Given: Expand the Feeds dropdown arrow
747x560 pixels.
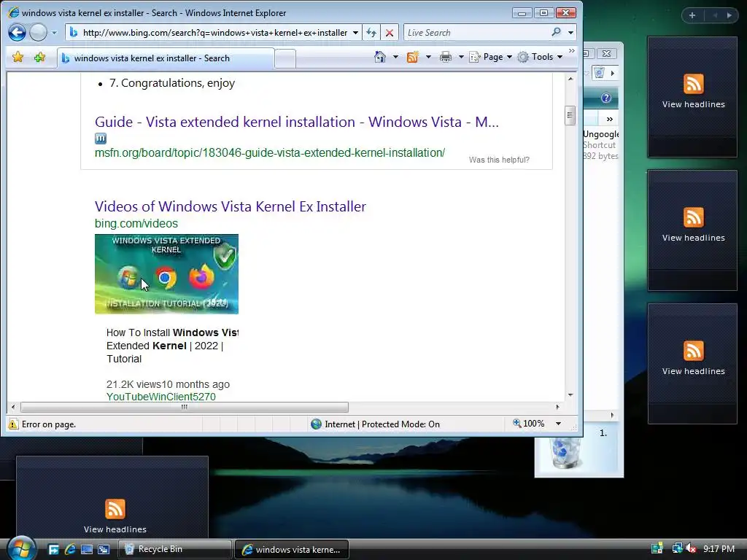Looking at the screenshot, I should pos(428,57).
